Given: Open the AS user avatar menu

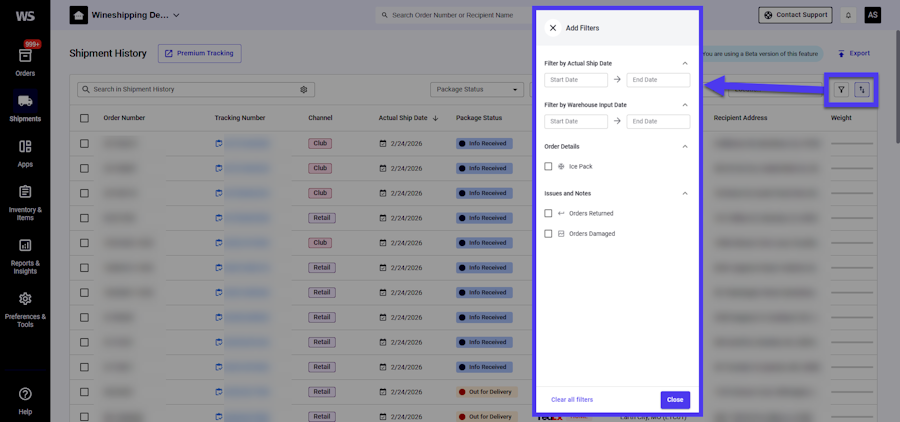Looking at the screenshot, I should (x=872, y=16).
